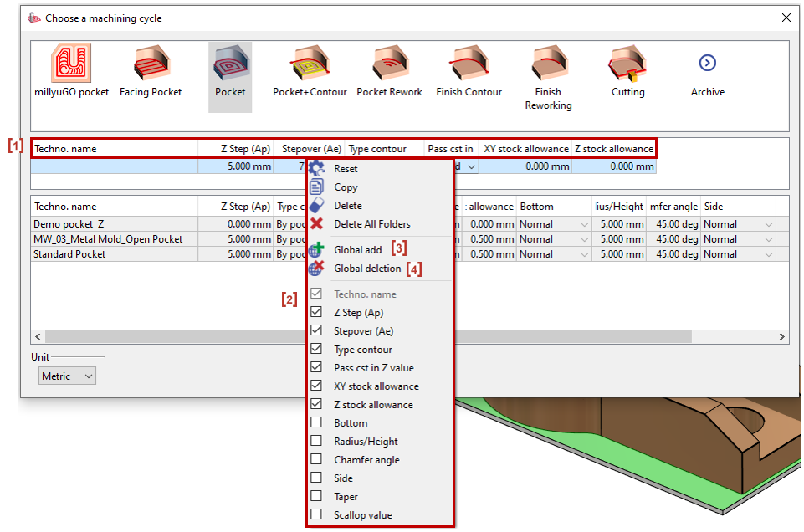Open the Archive arrow icon
This screenshot has height=532, width=804.
coord(708,64)
